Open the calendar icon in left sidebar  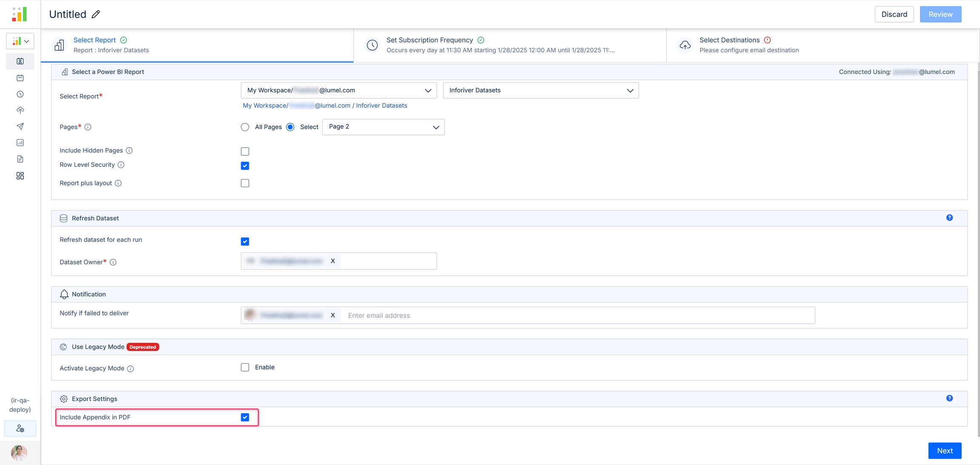(x=20, y=78)
